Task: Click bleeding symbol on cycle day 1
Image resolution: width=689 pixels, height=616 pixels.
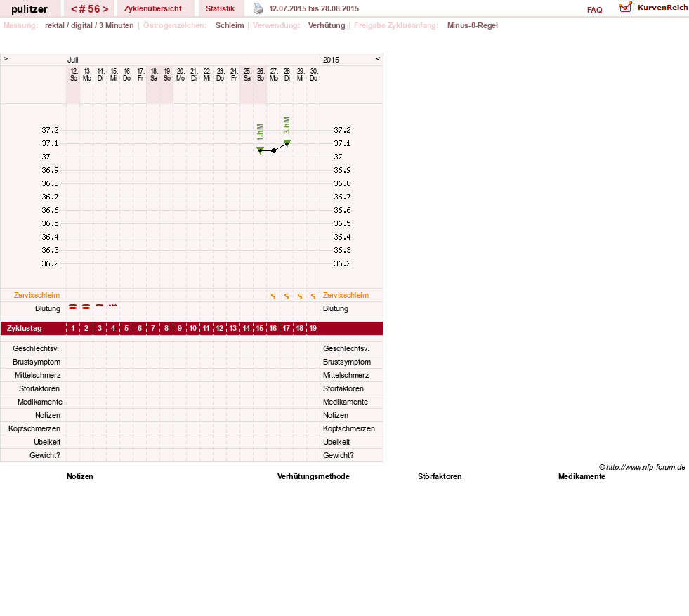Action: coord(73,306)
